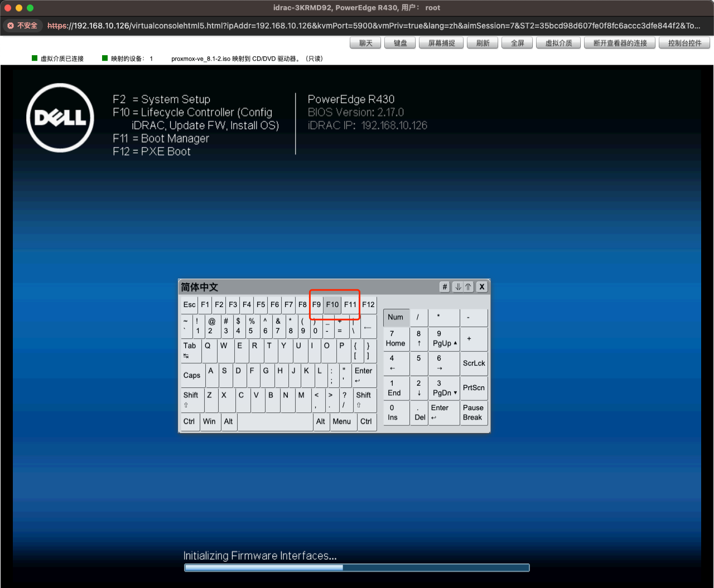Viewport: 714px width, 588px height.
Task: Capture the screen with 屏幕捕捉
Action: click(x=441, y=43)
